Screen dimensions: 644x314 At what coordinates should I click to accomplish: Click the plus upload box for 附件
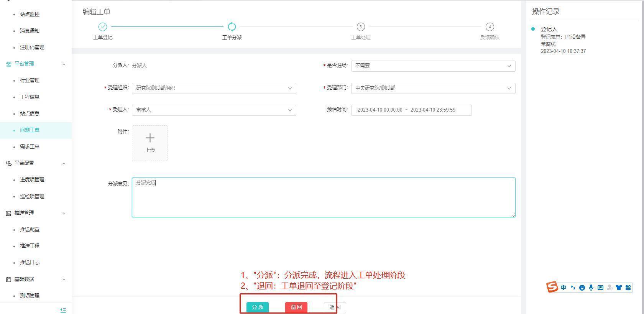click(150, 143)
